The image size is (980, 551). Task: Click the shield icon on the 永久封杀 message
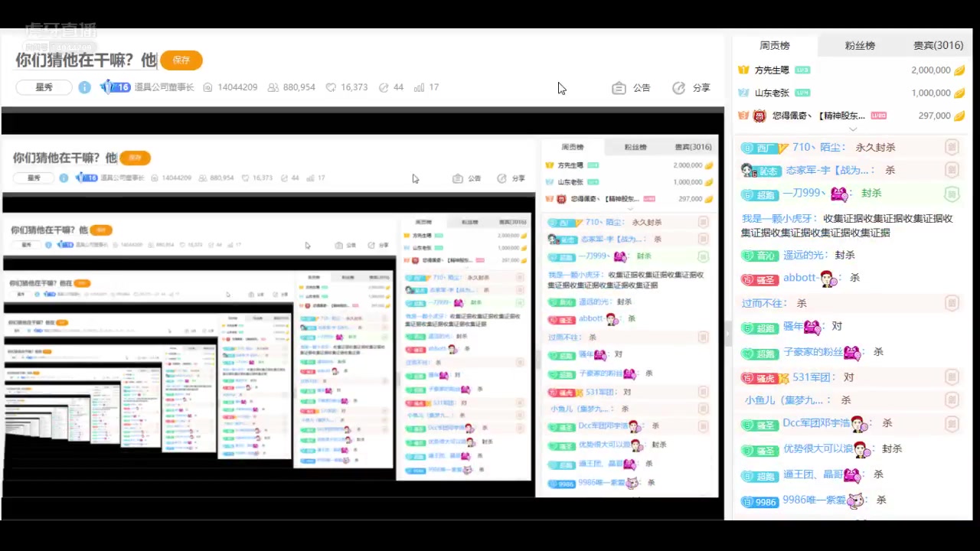coord(952,147)
